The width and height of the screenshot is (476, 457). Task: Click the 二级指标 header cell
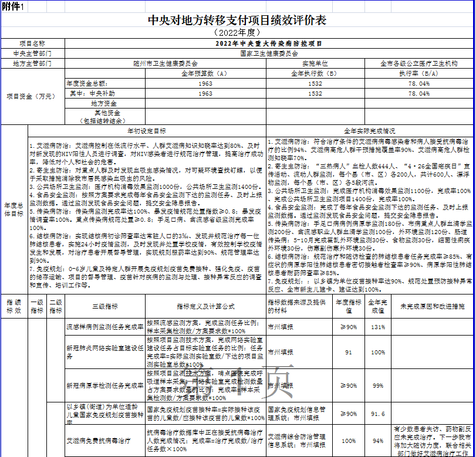coord(56,306)
